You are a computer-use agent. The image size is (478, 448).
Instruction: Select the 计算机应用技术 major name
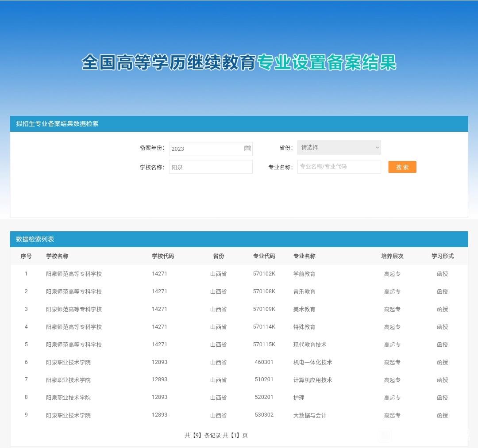pyautogui.click(x=312, y=380)
